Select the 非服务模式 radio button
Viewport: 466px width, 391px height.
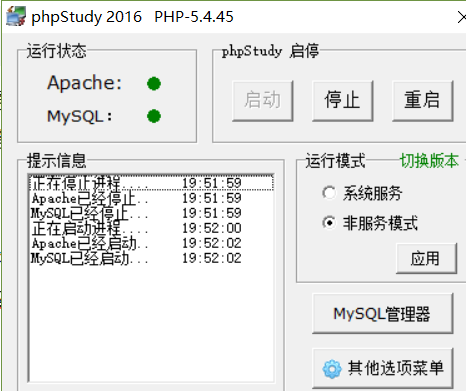coord(329,223)
